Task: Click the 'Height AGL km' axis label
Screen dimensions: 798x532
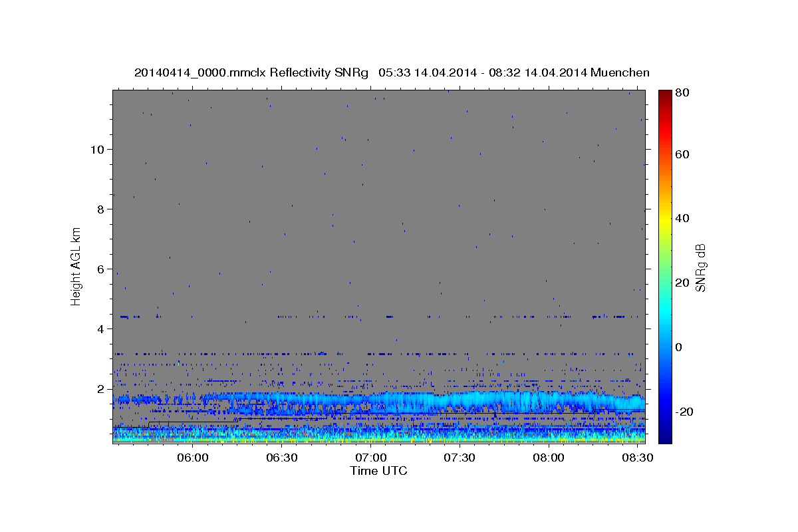Action: 76,267
